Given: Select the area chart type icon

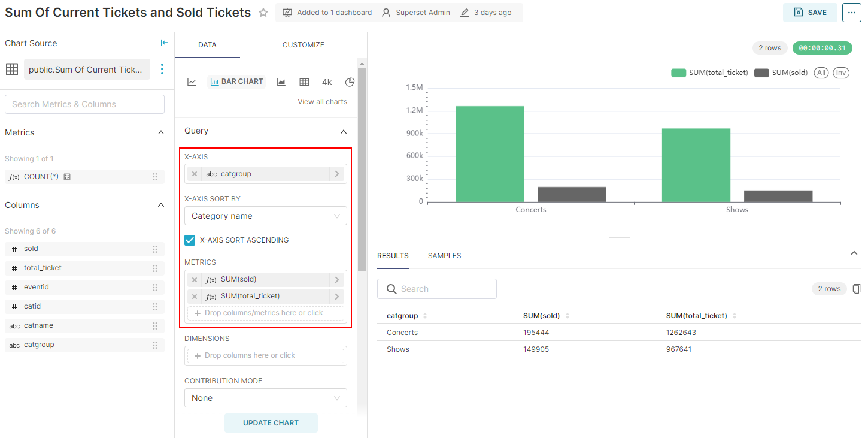Looking at the screenshot, I should 281,82.
